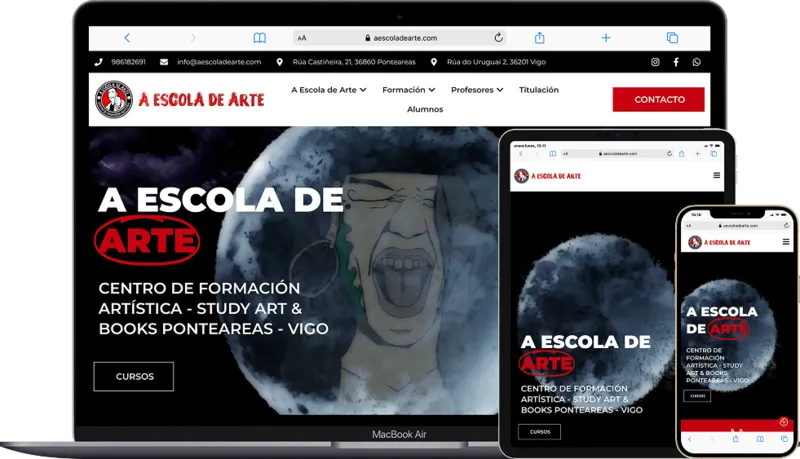This screenshot has width=800, height=459.
Task: Click phone number 986182691
Action: pyautogui.click(x=129, y=62)
